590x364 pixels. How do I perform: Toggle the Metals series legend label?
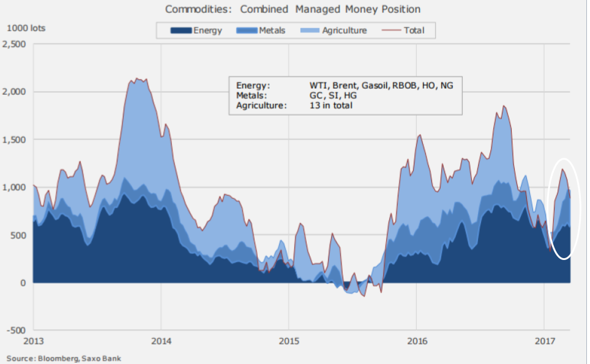tap(272, 30)
